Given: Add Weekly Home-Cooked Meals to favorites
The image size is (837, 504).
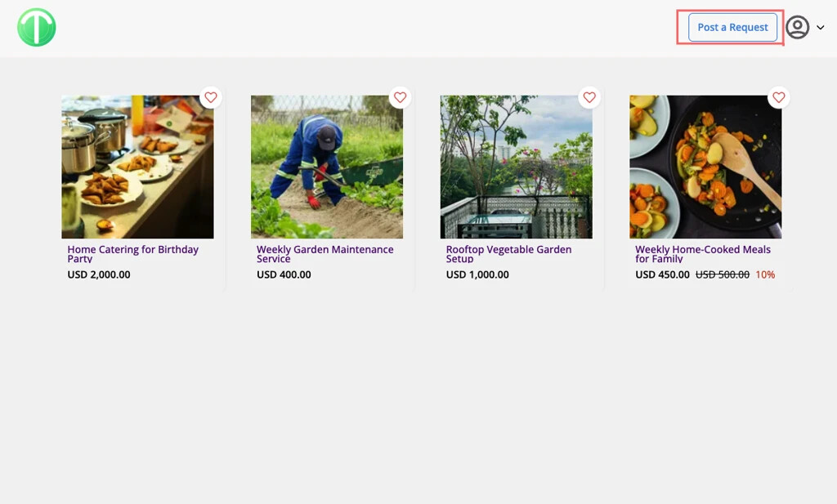Looking at the screenshot, I should [x=778, y=97].
